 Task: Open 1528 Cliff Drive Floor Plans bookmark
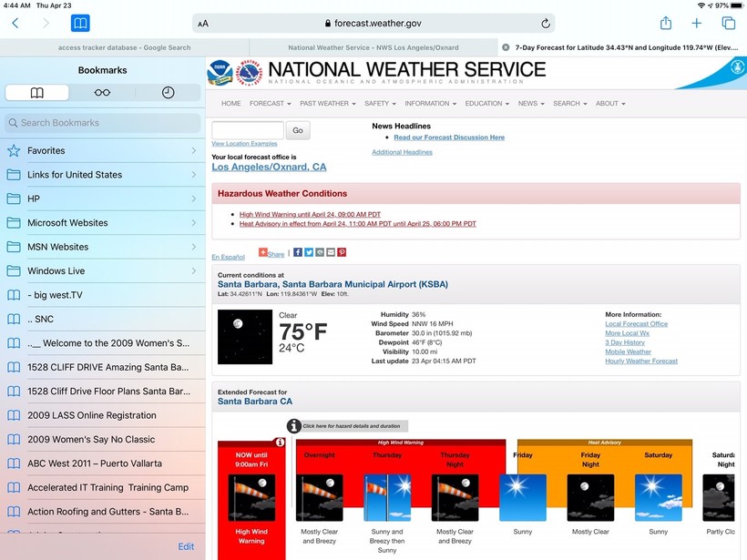pyautogui.click(x=102, y=392)
